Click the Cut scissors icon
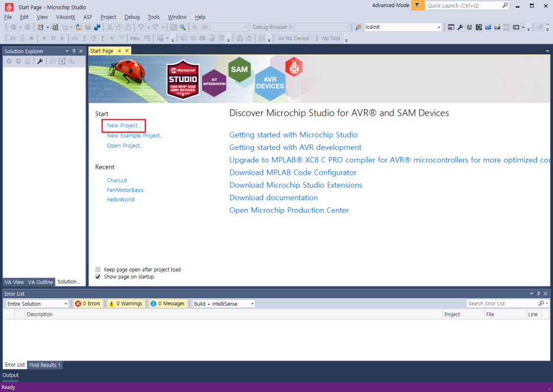This screenshot has height=392, width=553. point(110,27)
